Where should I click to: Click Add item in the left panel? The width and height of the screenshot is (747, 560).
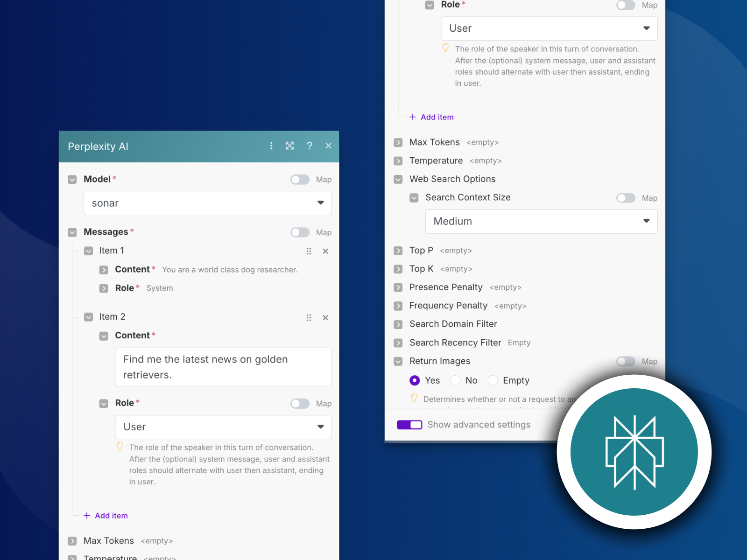[x=106, y=516]
